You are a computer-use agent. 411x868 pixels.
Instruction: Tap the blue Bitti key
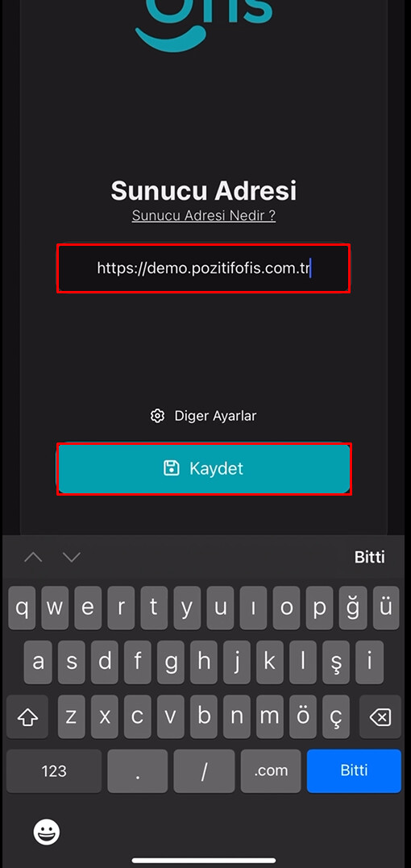pos(354,770)
